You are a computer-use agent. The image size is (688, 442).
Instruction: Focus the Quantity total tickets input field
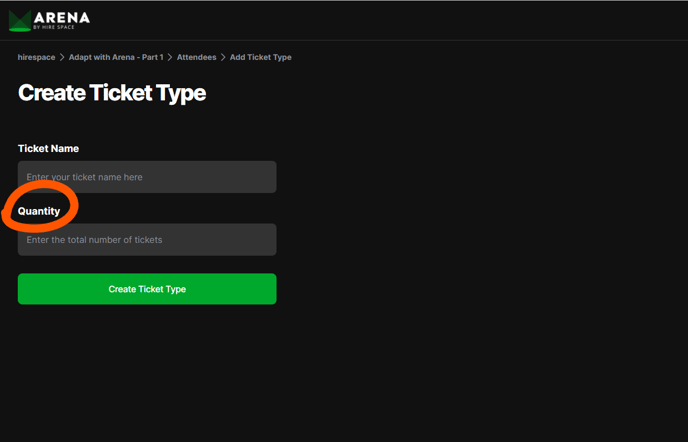coord(147,240)
